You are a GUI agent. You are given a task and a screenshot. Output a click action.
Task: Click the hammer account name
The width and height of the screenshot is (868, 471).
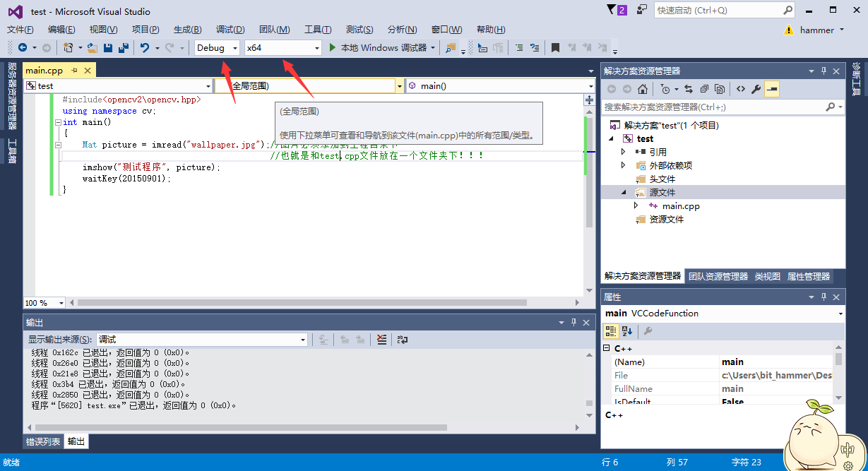[817, 30]
